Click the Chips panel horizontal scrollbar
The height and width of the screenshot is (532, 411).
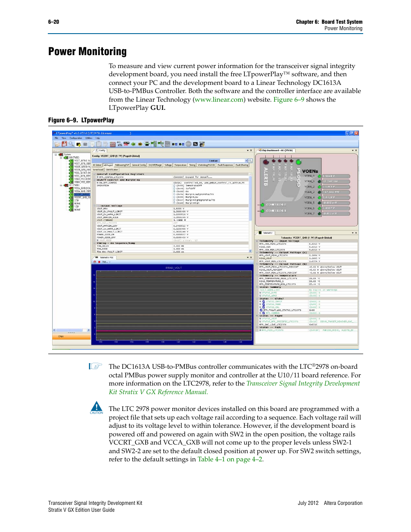pyautogui.click(x=72, y=330)
